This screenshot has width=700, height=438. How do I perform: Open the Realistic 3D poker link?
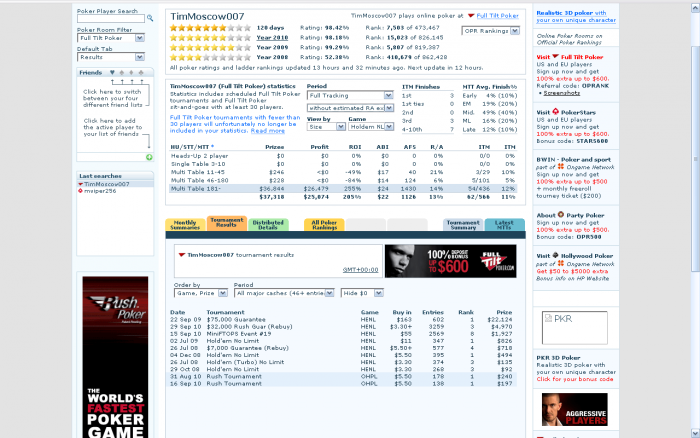[x=576, y=17]
